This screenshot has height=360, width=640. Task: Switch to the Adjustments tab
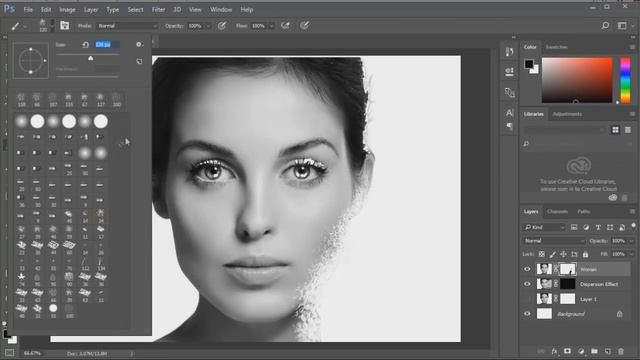pyautogui.click(x=567, y=114)
